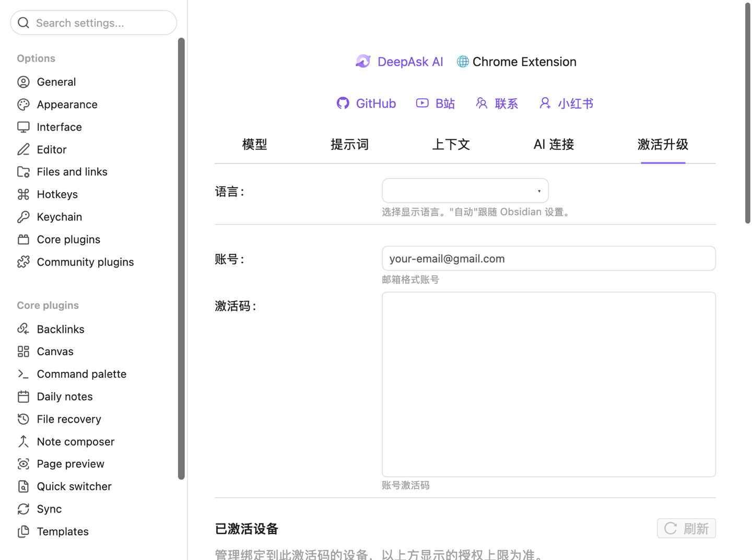This screenshot has height=560, width=752.
Task: Click the Core plugins box icon
Action: coord(23,239)
